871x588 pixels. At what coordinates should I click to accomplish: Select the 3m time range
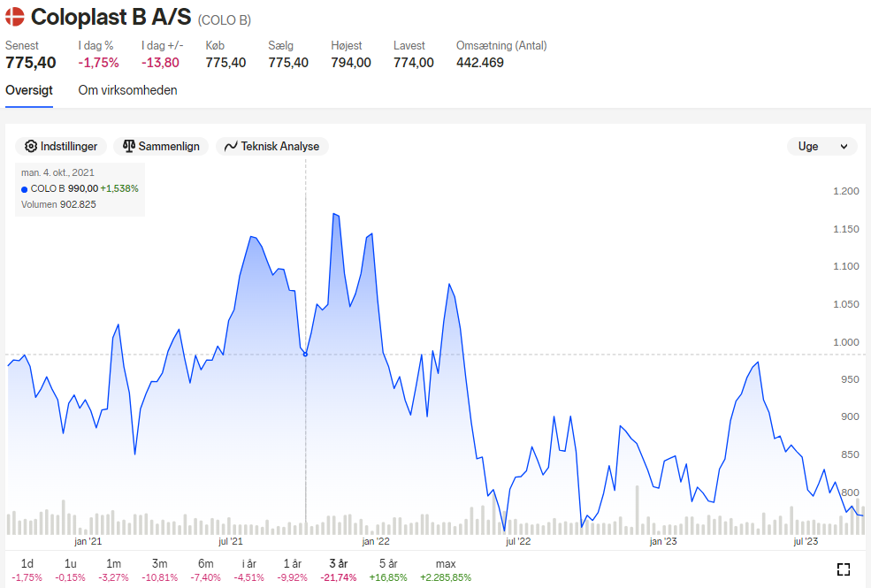coord(159,570)
